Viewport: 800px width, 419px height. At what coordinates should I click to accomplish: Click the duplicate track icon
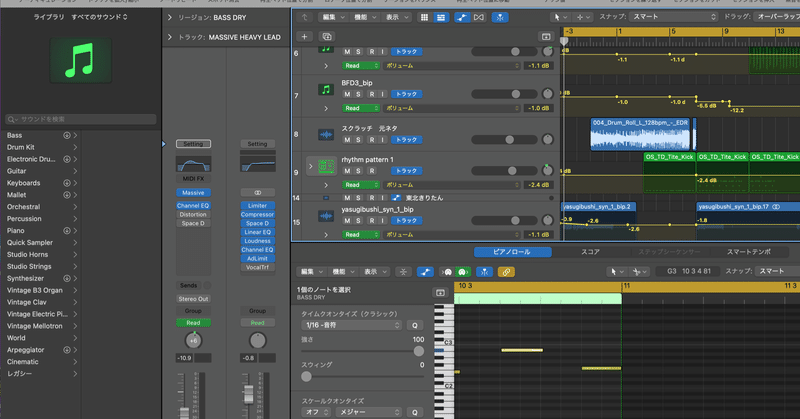327,36
